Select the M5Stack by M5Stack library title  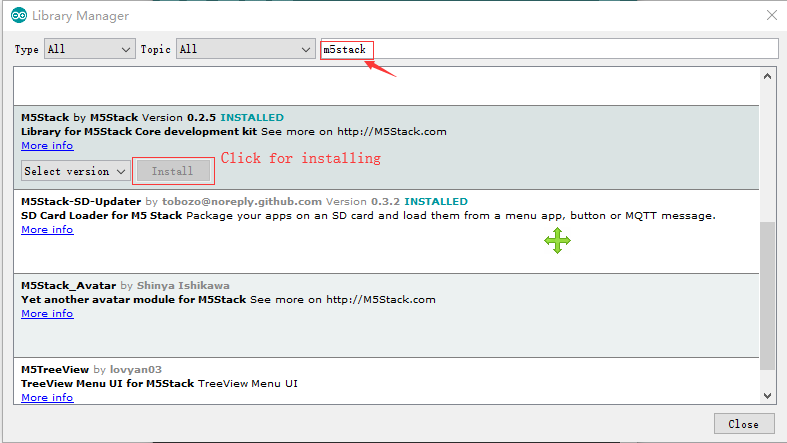pyautogui.click(x=79, y=117)
